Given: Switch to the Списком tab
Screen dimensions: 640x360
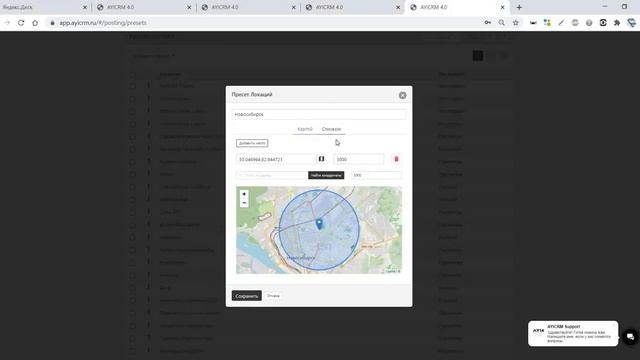Looking at the screenshot, I should (331, 129).
